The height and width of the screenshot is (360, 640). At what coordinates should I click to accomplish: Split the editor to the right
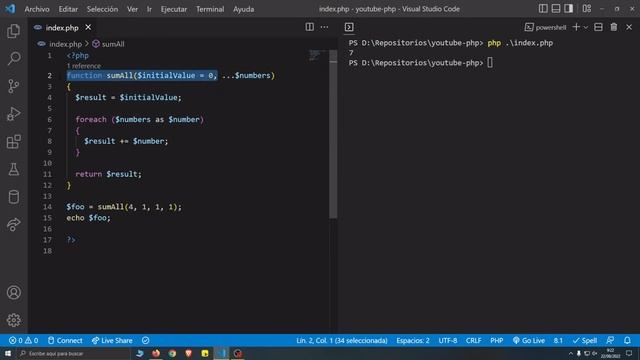coord(310,27)
